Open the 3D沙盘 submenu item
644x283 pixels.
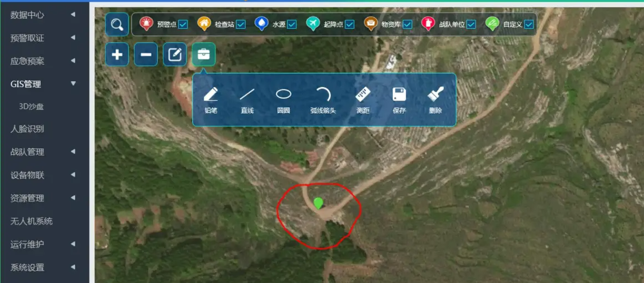[x=31, y=106]
